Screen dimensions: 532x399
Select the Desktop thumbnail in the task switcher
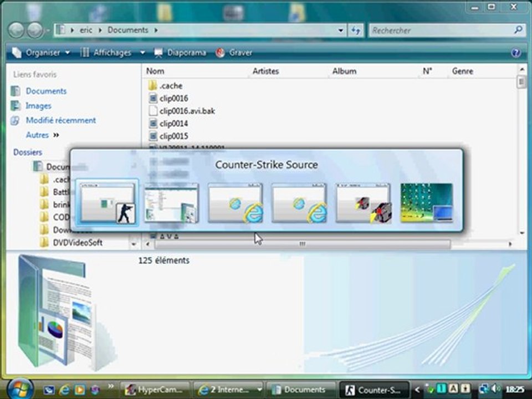coord(427,203)
